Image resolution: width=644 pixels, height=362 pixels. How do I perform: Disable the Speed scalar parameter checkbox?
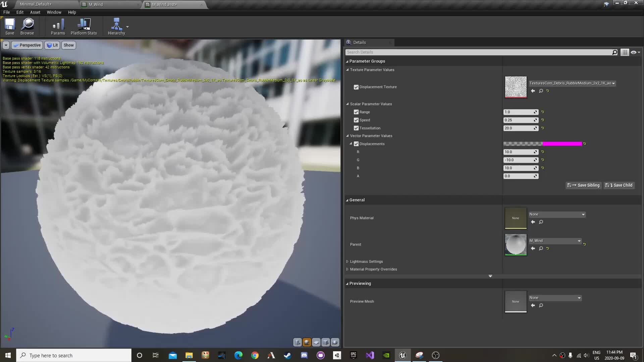click(356, 120)
